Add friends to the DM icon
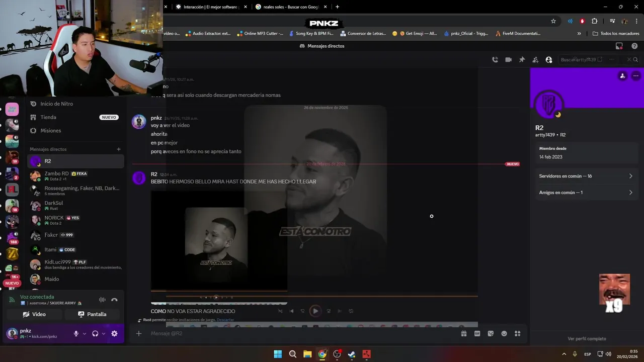 535,60
